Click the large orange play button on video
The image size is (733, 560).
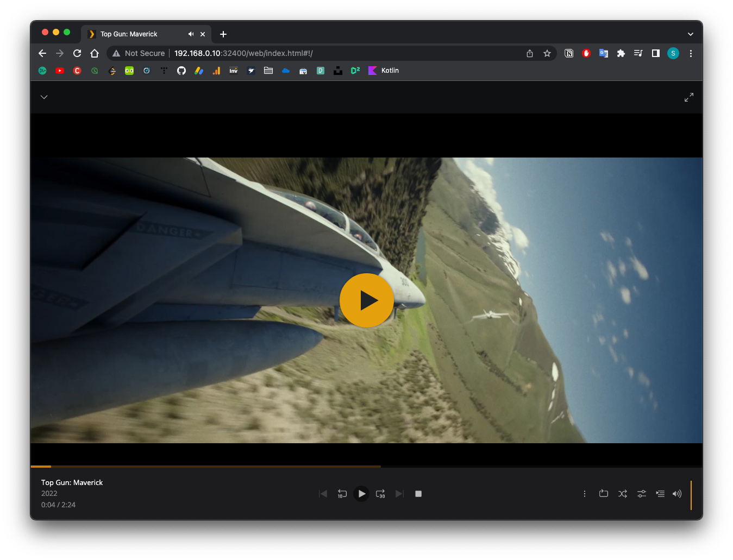point(367,300)
